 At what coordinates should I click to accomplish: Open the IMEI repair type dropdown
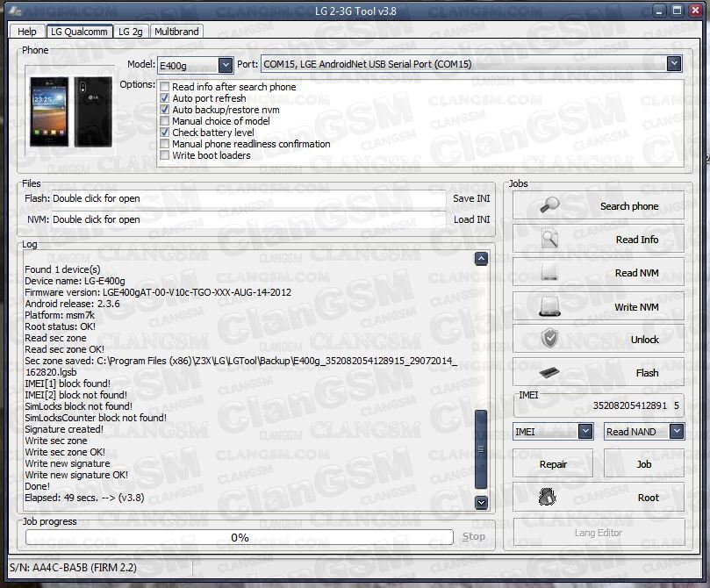click(585, 432)
